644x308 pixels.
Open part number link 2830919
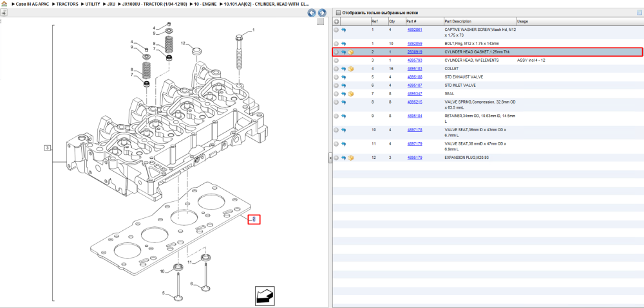414,52
